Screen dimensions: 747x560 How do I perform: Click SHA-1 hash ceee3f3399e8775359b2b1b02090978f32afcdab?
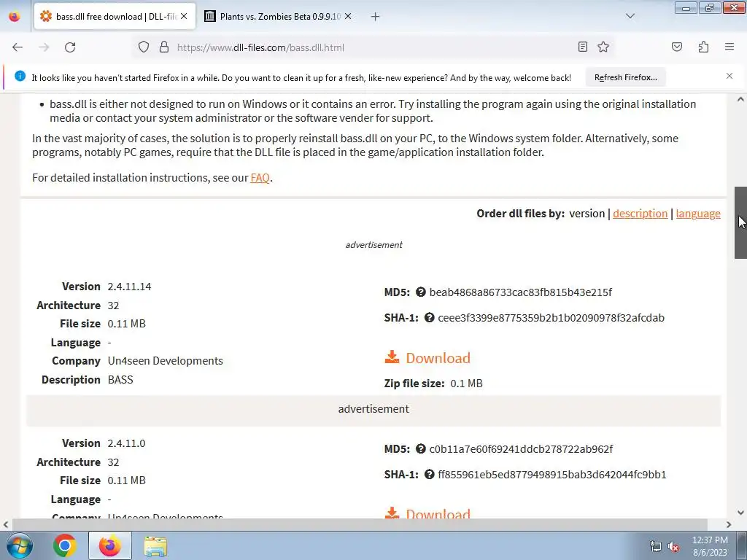coord(551,318)
